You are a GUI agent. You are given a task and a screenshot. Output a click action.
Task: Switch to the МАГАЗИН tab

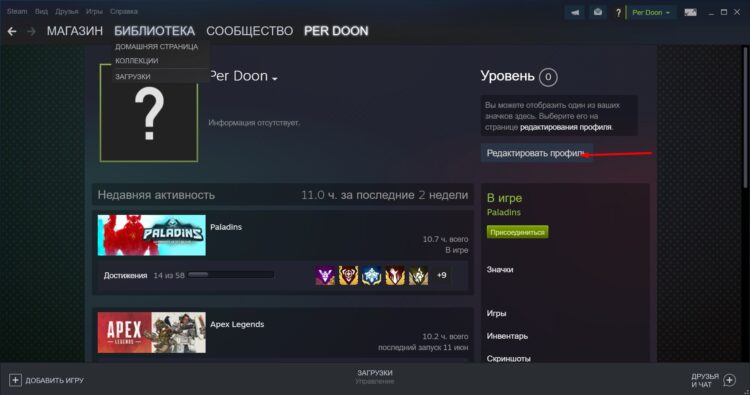[75, 31]
